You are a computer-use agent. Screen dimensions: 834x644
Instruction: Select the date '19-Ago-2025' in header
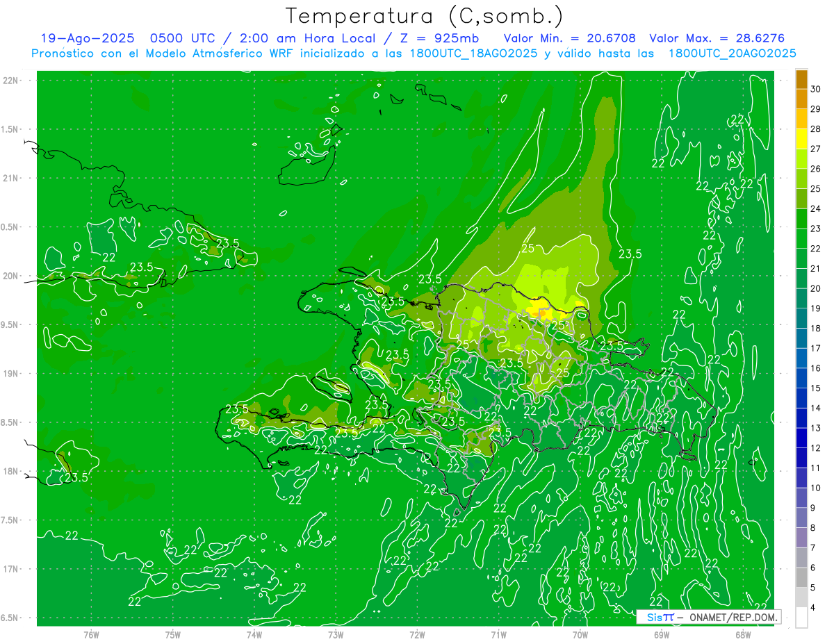[88, 38]
